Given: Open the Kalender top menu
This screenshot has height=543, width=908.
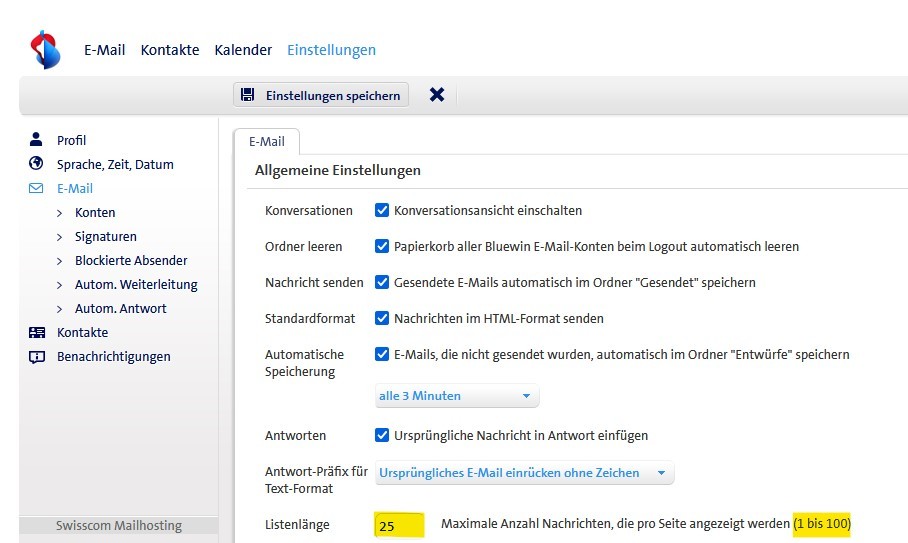Looking at the screenshot, I should tap(243, 50).
